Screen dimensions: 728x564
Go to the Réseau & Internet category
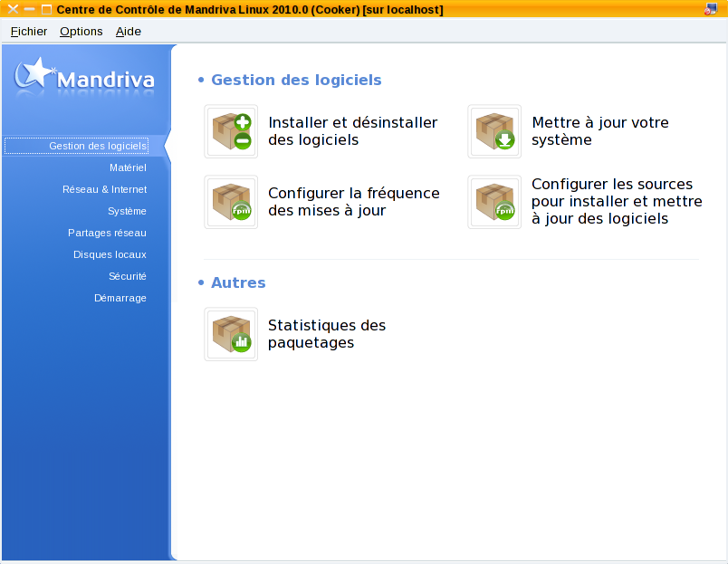104,189
